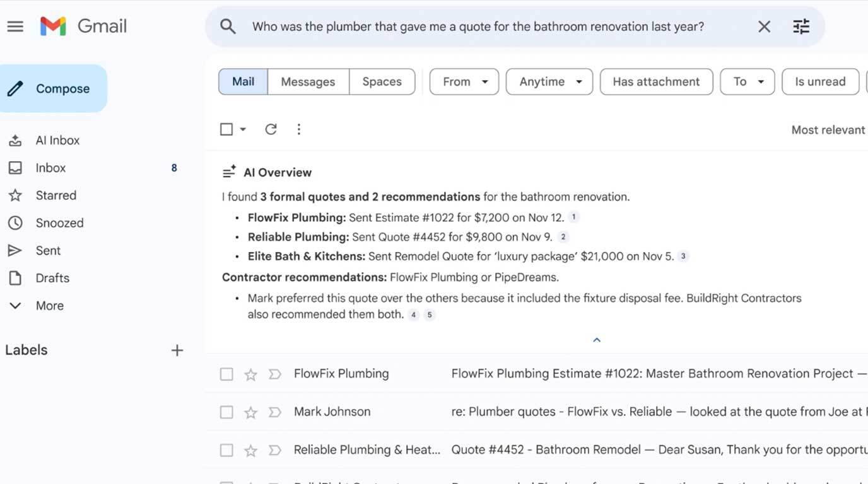
Task: Switch to the Messages tab
Action: coord(308,81)
